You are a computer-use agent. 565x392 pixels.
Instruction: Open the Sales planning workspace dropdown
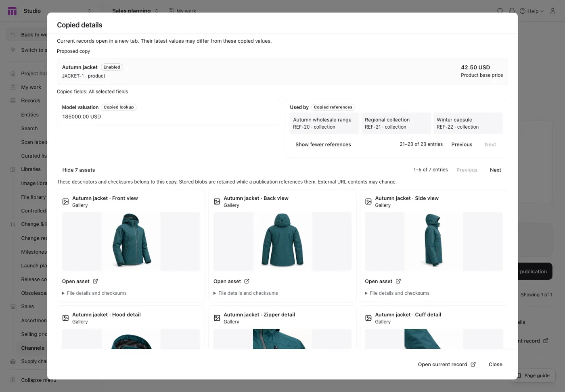click(135, 11)
